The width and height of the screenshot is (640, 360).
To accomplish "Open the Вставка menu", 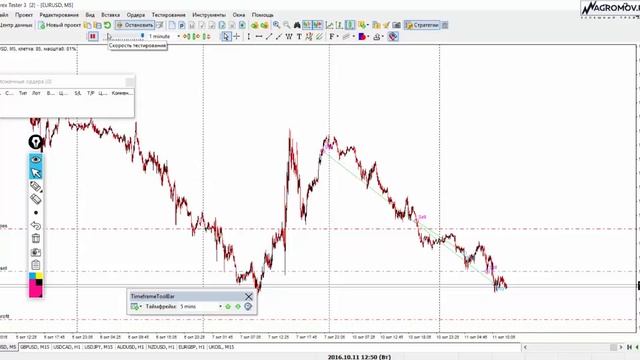I will (110, 15).
